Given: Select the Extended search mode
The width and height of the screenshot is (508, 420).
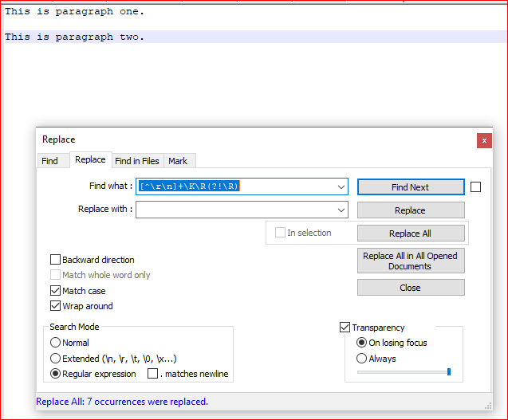Looking at the screenshot, I should click(x=55, y=359).
